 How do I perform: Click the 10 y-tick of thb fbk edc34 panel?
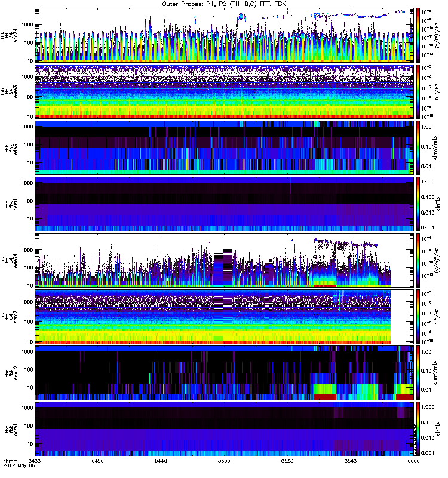[30, 163]
